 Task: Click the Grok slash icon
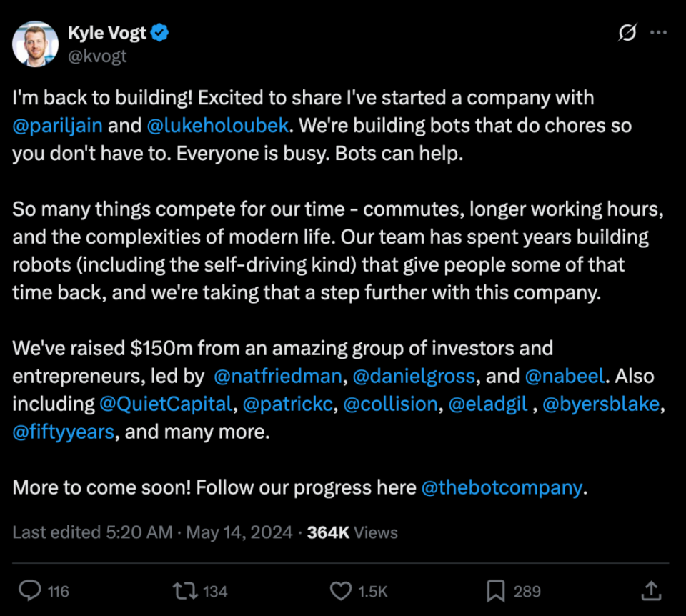pos(627,33)
